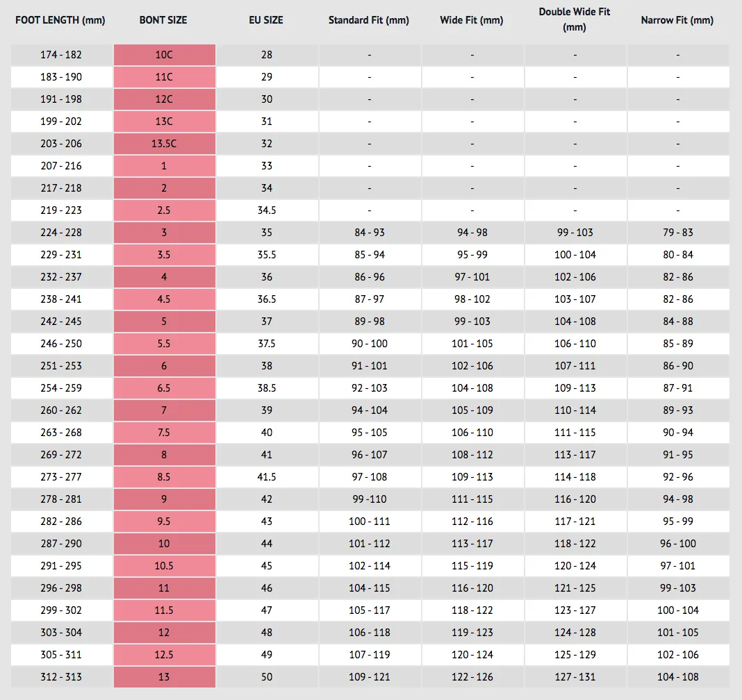Click Standard Fit value 102 - 114
The image size is (742, 700).
(370, 566)
